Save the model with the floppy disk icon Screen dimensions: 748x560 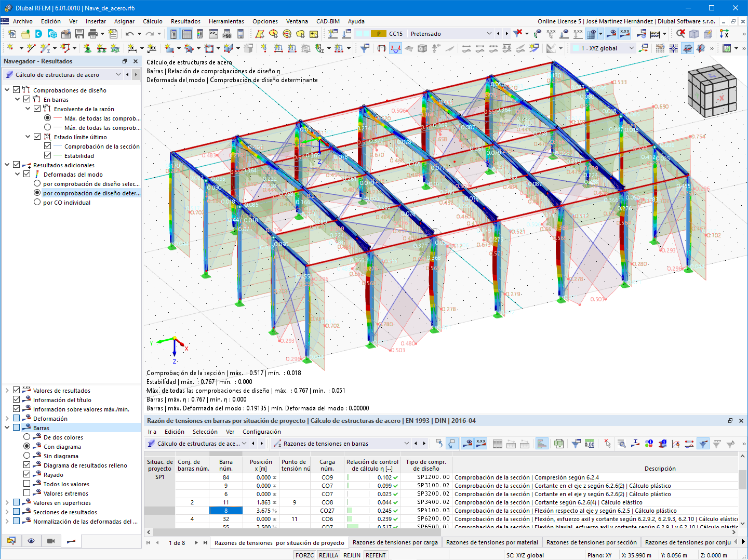point(79,34)
